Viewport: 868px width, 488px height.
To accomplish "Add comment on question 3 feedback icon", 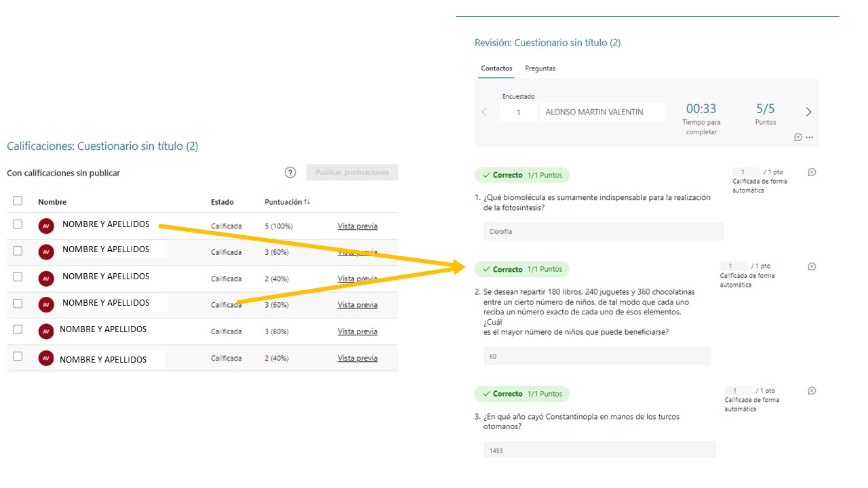I will (812, 390).
